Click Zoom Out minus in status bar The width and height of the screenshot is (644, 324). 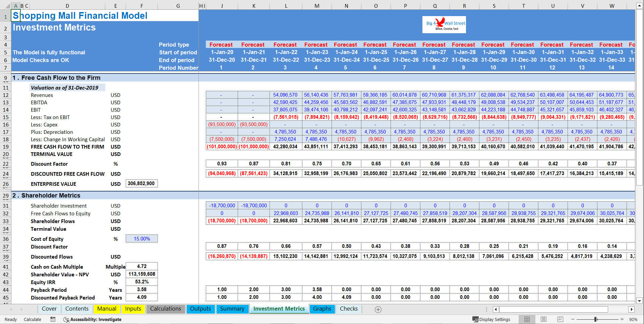(572, 319)
